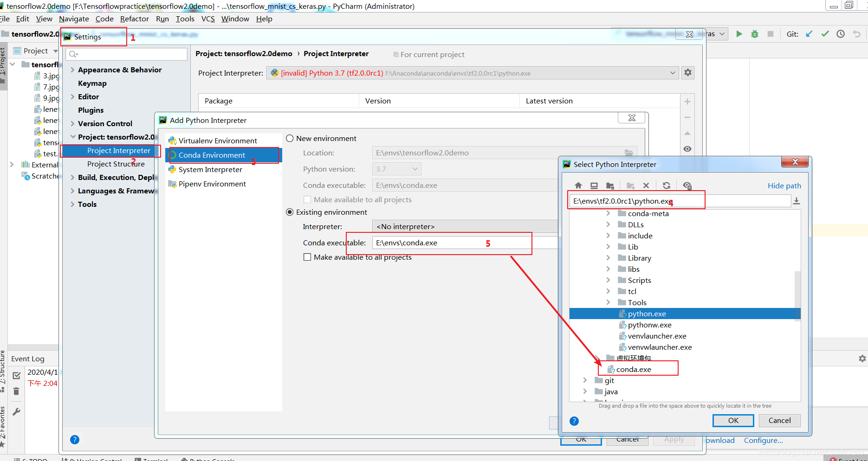The height and width of the screenshot is (461, 868).
Task: Open help in Settings dialog
Action: click(x=75, y=440)
